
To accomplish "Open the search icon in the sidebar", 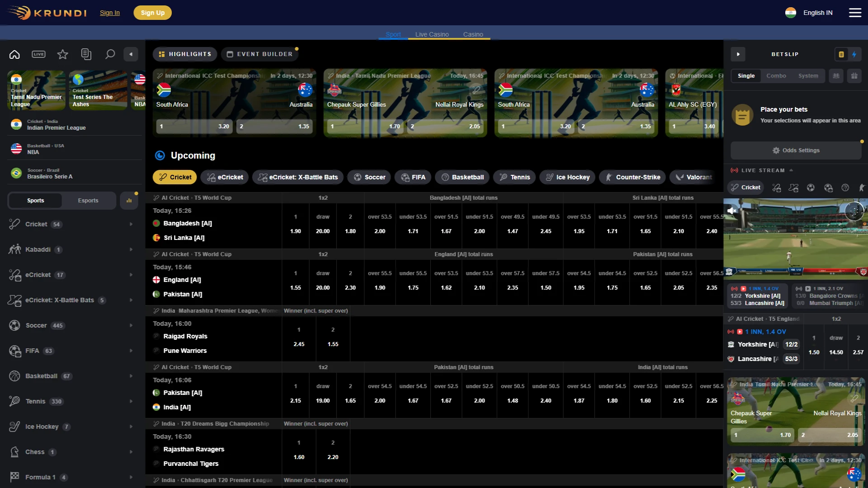I will click(x=109, y=54).
